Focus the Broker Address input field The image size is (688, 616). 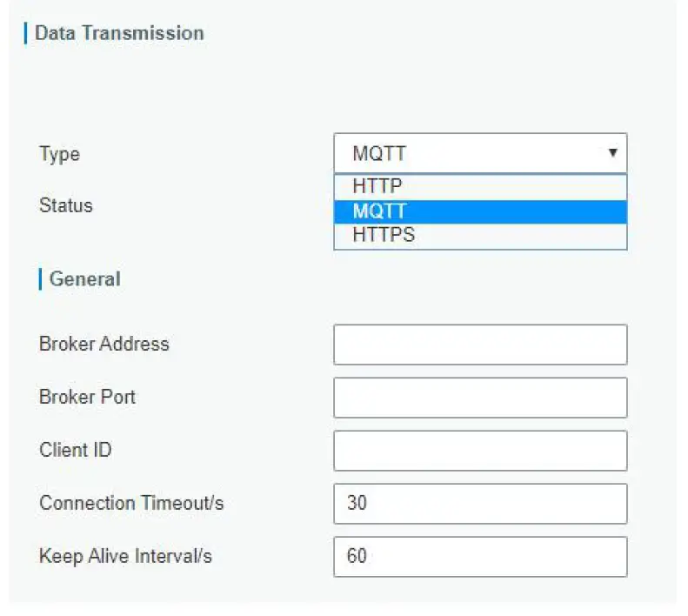tap(480, 345)
